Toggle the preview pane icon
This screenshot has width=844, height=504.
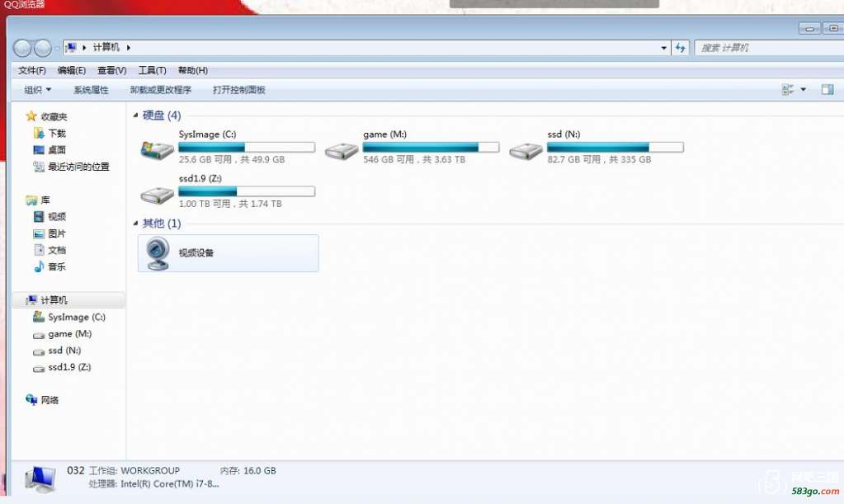coord(827,90)
